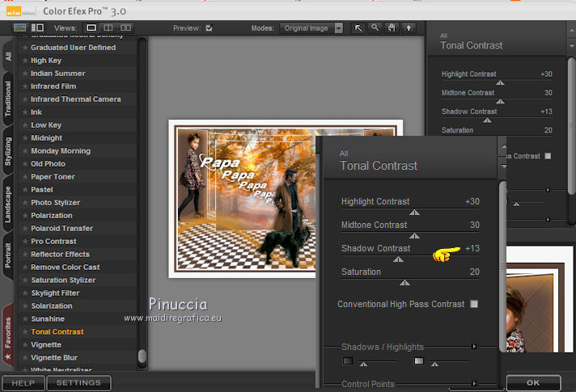576x392 pixels.
Task: Choose the hand pan tool
Action: [x=392, y=27]
